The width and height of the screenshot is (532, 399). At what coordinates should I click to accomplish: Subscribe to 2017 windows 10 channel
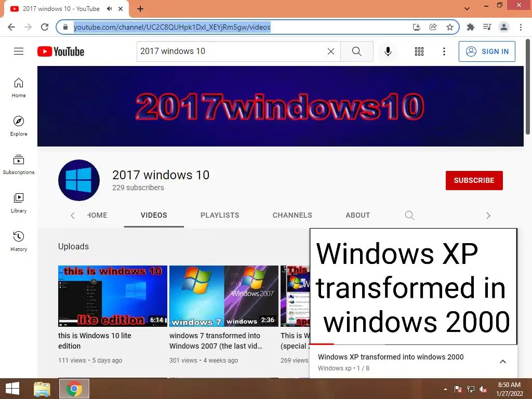point(474,180)
